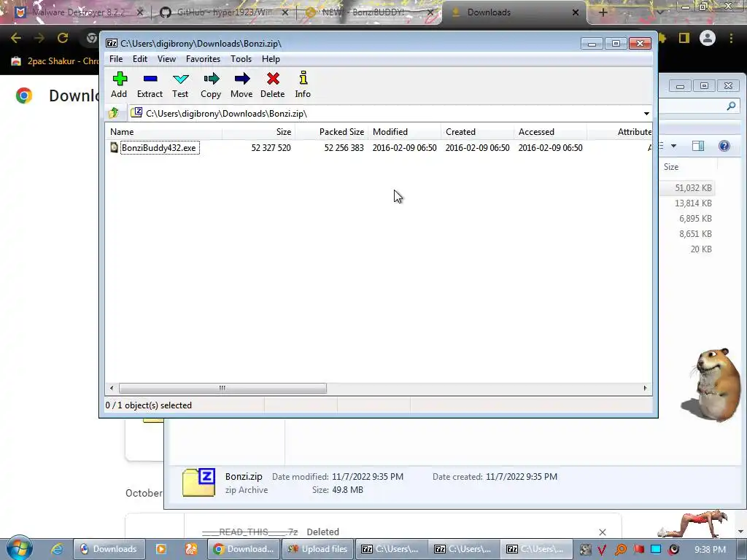Viewport: 747px width, 560px height.
Task: Open Explorer help icon
Action: pyautogui.click(x=724, y=146)
